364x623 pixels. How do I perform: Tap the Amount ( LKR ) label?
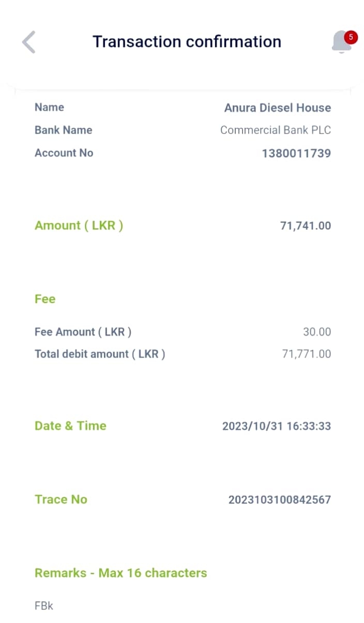pyautogui.click(x=79, y=226)
